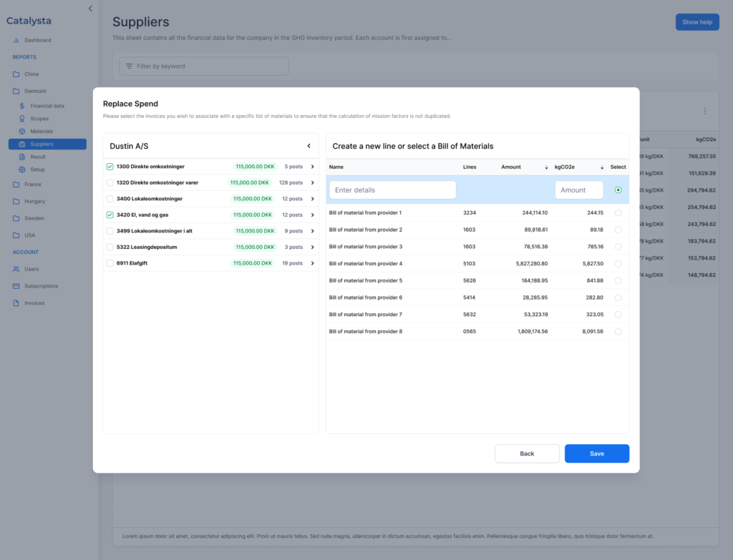The width and height of the screenshot is (733, 560).
Task: Click the Setup gear icon
Action: (x=22, y=170)
